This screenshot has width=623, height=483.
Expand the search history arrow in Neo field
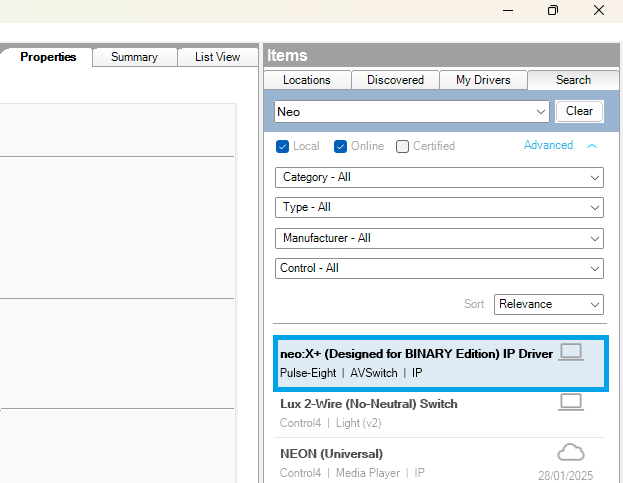pyautogui.click(x=541, y=112)
